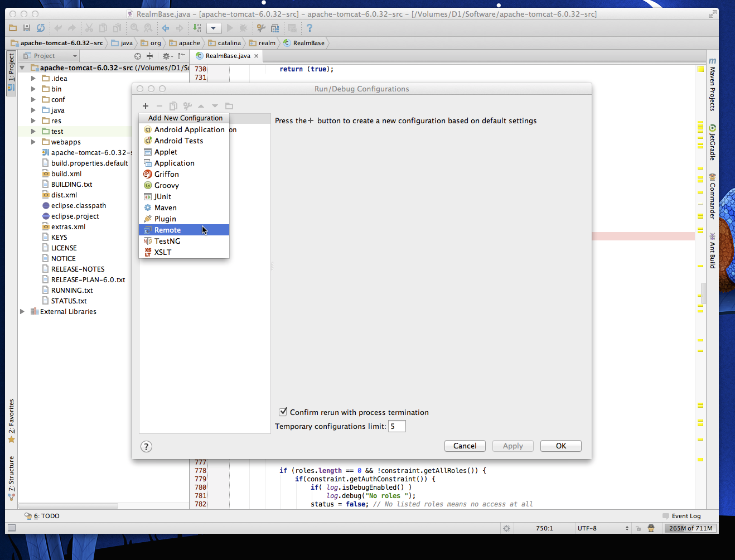
Task: Select Android Tests menu entry
Action: pyautogui.click(x=184, y=141)
